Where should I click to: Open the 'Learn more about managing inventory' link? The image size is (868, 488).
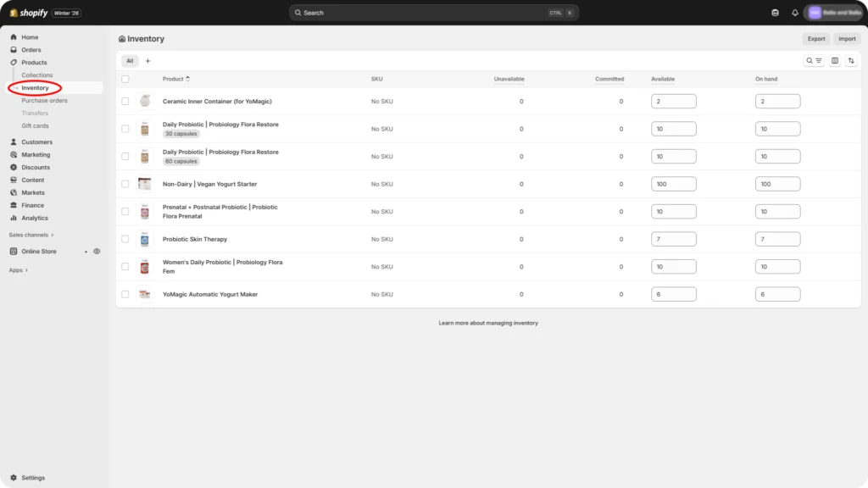pyautogui.click(x=489, y=322)
